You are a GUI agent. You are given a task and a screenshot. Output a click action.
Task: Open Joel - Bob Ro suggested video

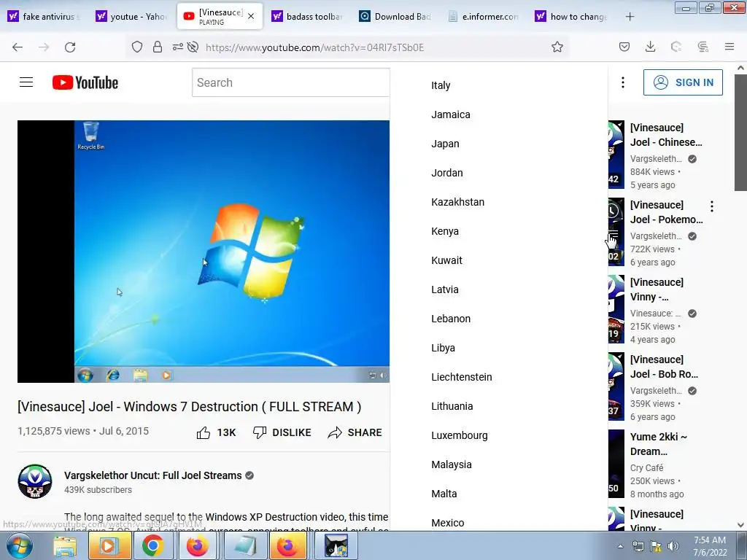664,367
